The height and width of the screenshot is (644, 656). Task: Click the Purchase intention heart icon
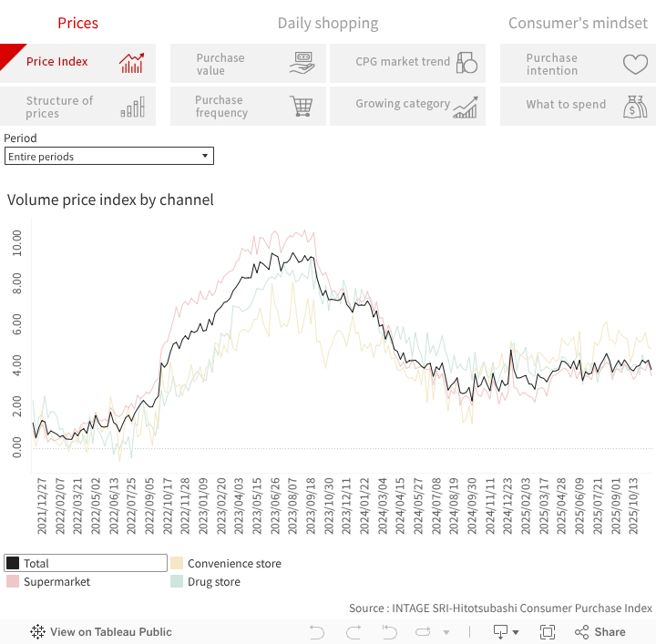[635, 64]
